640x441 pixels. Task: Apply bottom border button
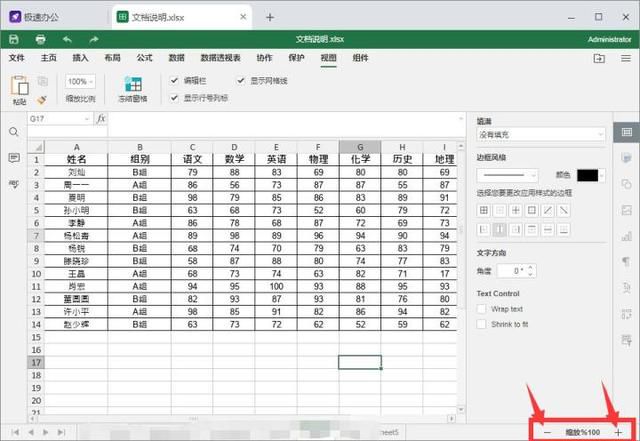[564, 229]
